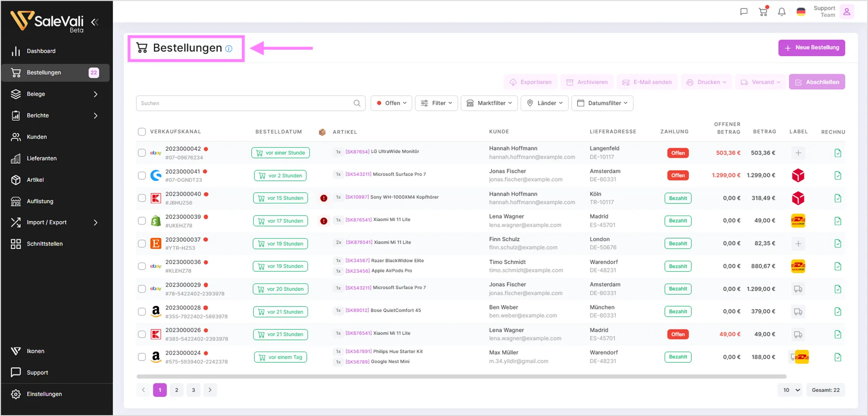Open the Support Team user profile avatar
This screenshot has width=868, height=416.
point(847,12)
